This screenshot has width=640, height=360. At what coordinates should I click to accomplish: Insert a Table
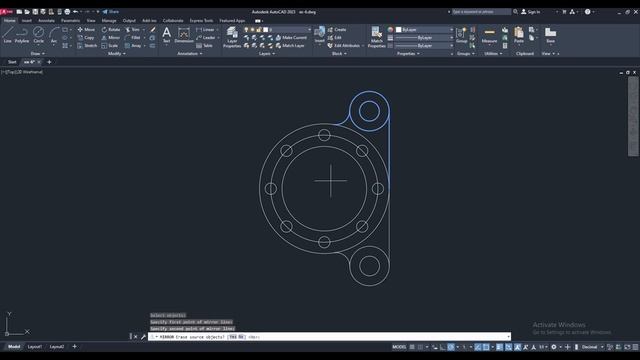[204, 46]
